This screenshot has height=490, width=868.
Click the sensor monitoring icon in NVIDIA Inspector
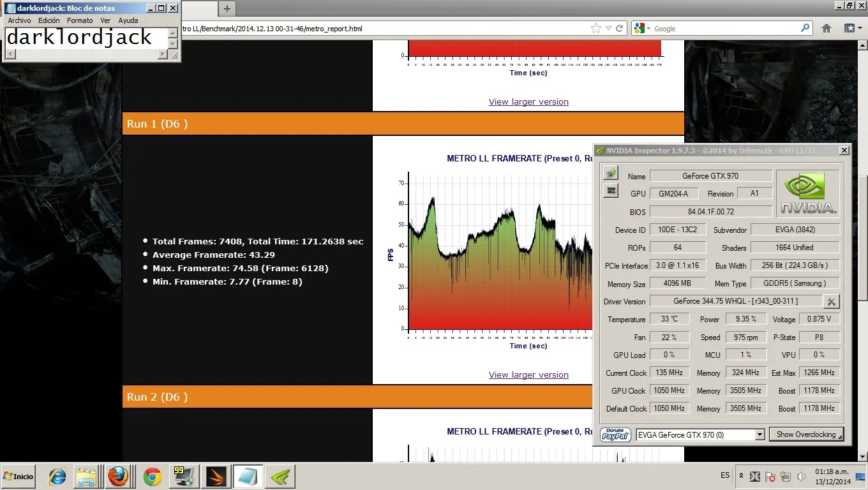[x=611, y=173]
